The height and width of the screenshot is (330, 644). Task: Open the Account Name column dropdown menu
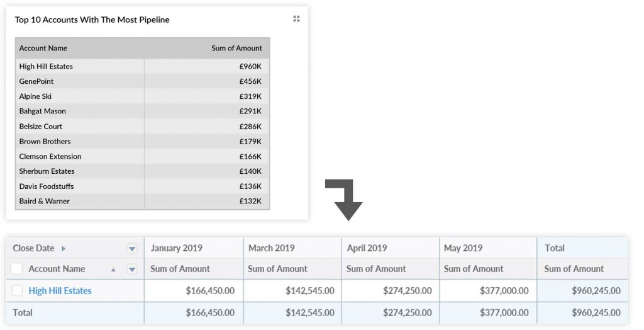tap(132, 270)
